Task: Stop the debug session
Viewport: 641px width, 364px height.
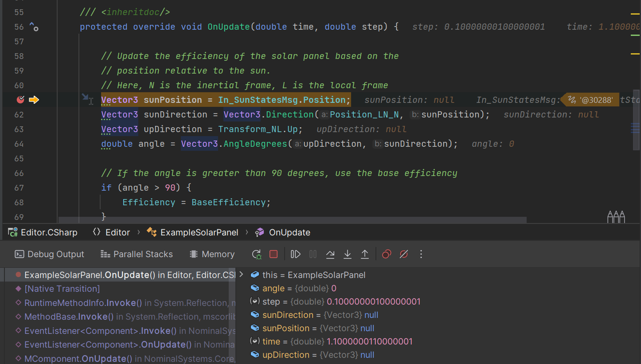Action: coord(274,254)
